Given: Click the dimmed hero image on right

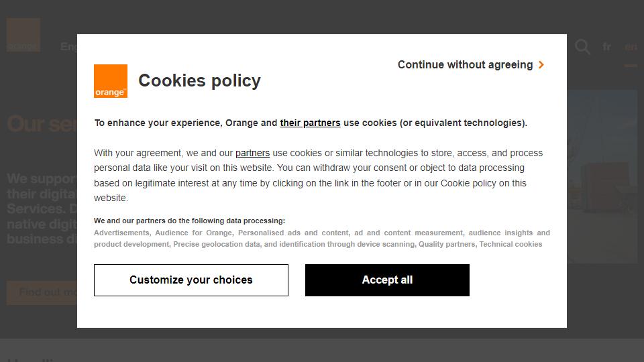Looking at the screenshot, I should click(x=602, y=176).
